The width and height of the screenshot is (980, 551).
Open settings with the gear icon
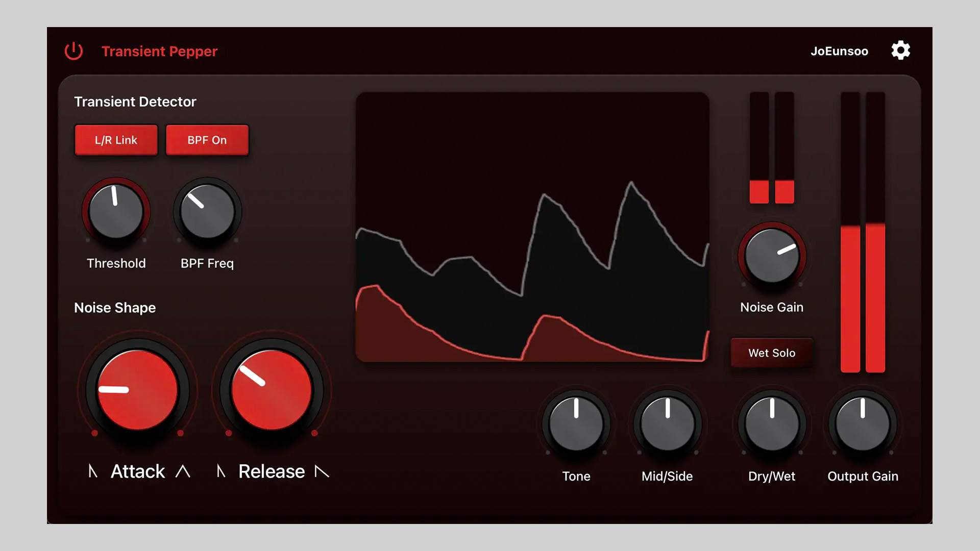click(900, 51)
